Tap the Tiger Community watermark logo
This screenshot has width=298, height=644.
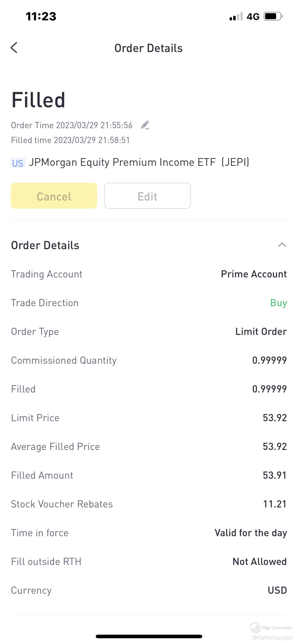(x=256, y=627)
